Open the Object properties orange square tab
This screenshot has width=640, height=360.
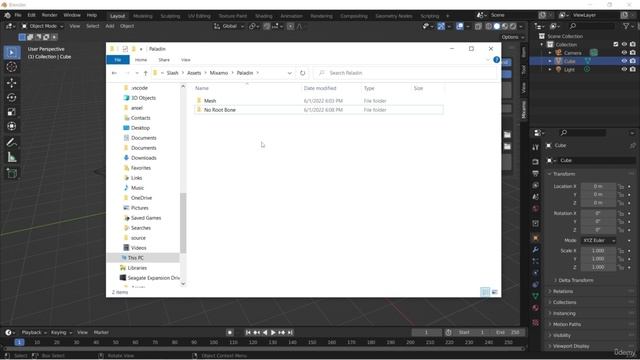coord(536,238)
